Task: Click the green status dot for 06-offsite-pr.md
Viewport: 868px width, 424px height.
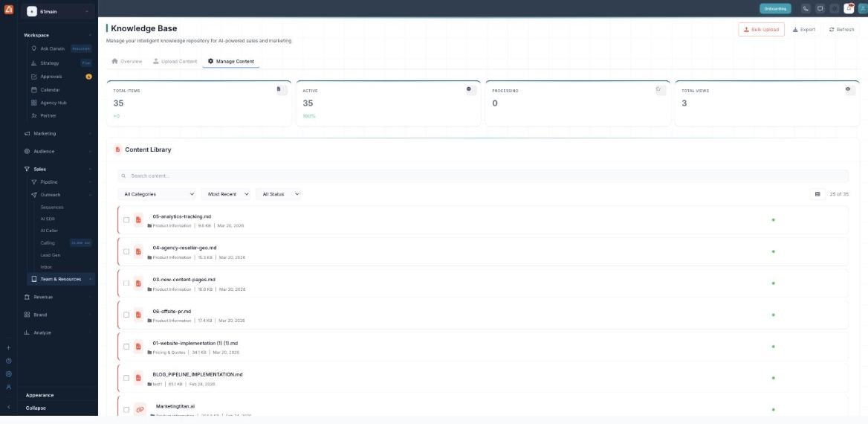Action: coord(774,315)
